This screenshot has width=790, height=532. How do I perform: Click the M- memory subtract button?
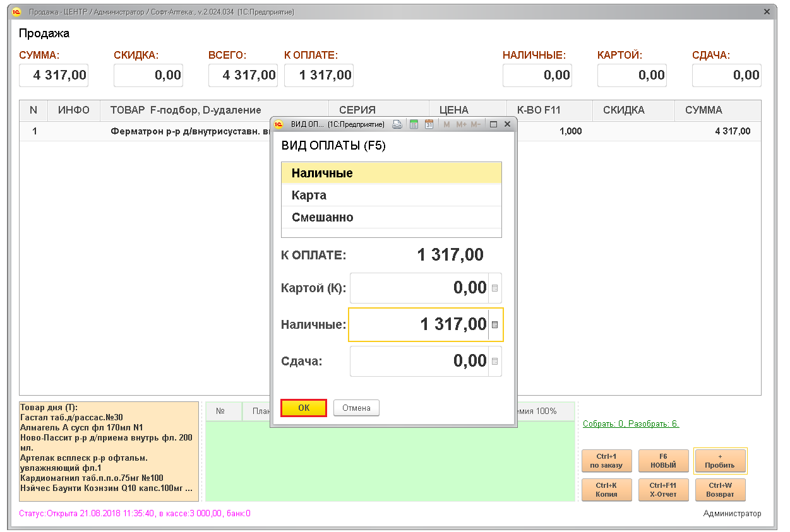click(476, 124)
